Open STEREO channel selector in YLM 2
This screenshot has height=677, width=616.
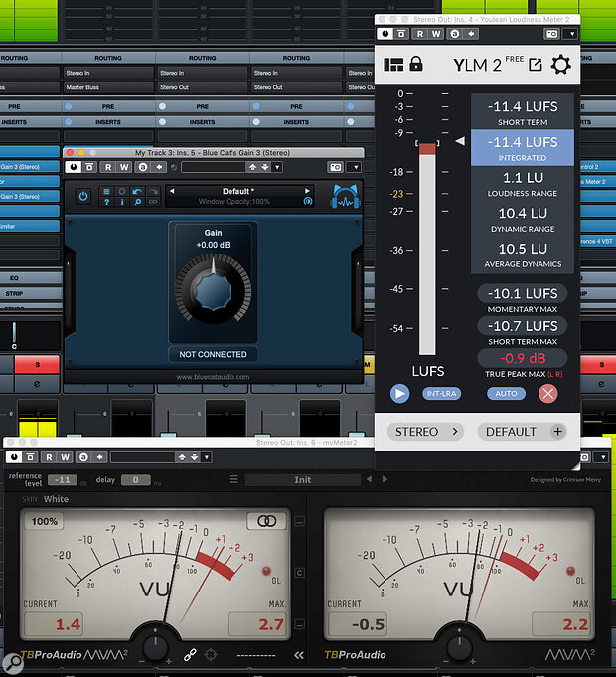point(425,432)
